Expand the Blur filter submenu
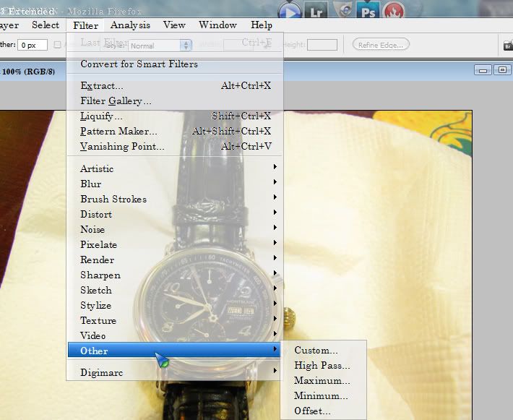The width and height of the screenshot is (513, 420). coord(174,184)
